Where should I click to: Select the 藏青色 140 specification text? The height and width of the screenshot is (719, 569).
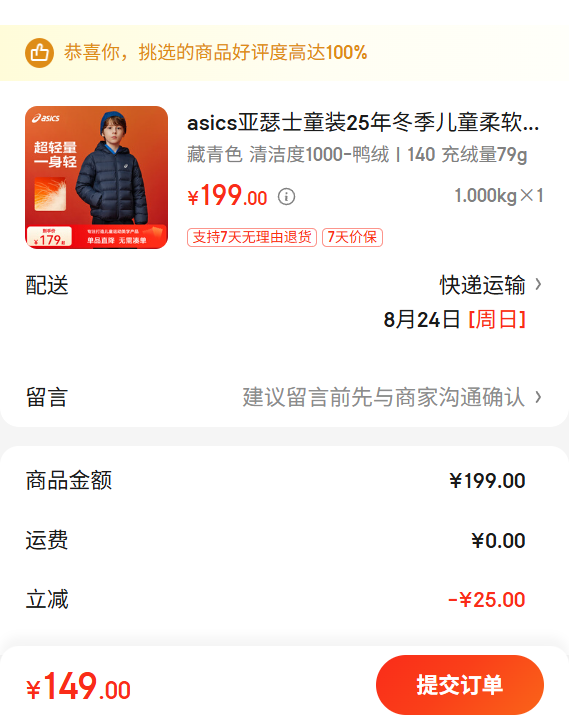pos(357,155)
